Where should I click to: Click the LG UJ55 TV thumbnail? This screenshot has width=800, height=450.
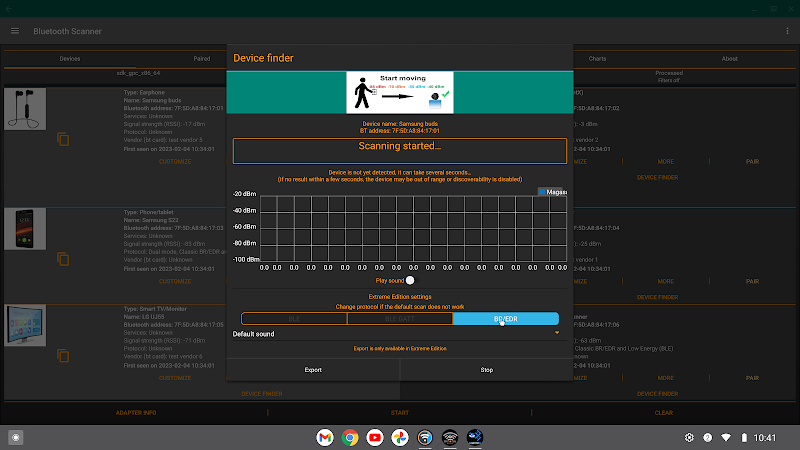click(25, 325)
